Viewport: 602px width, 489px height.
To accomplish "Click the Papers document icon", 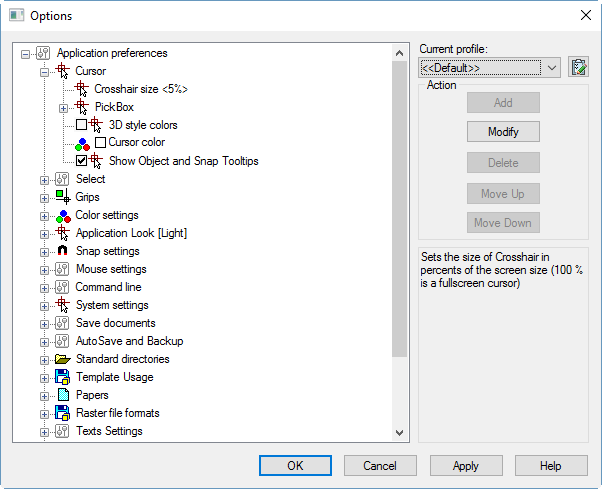I will [x=63, y=395].
